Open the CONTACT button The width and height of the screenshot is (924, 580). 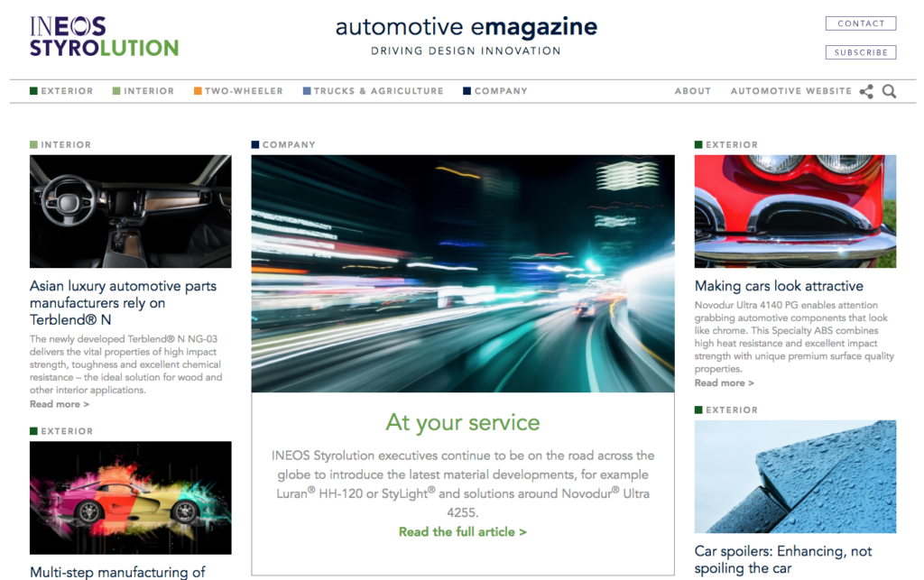click(861, 23)
